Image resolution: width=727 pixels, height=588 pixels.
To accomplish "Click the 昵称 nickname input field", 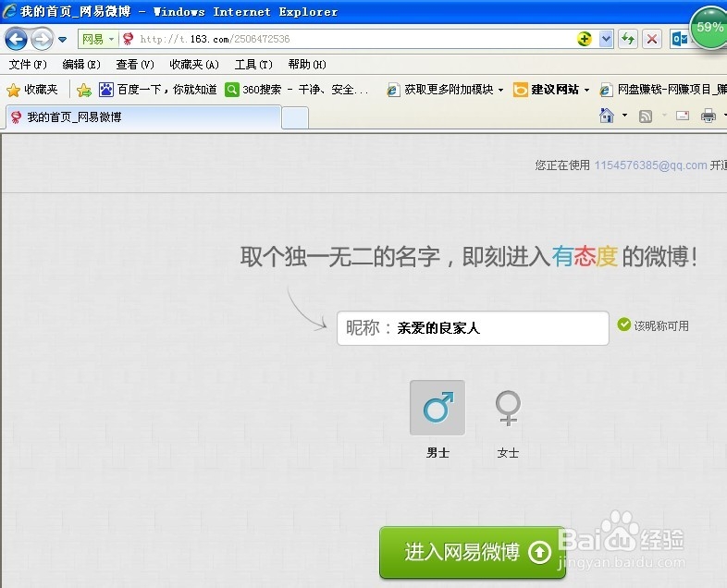I will [473, 328].
